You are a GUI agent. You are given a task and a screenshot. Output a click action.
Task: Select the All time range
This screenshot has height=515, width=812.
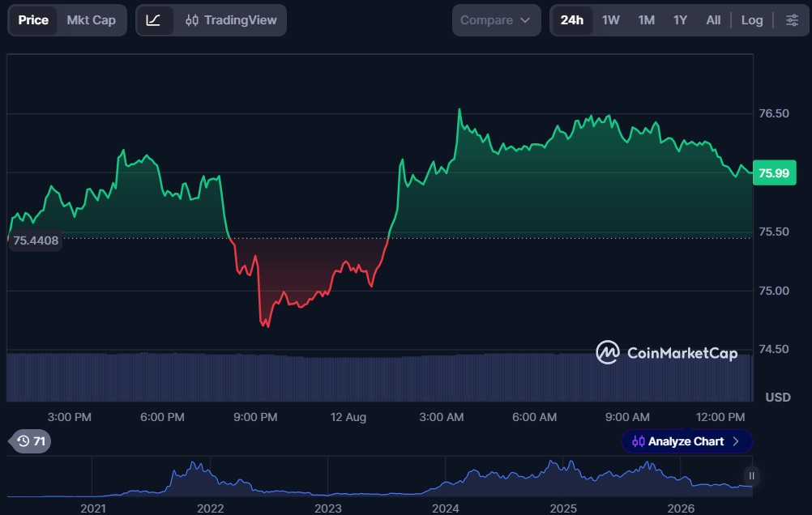713,20
